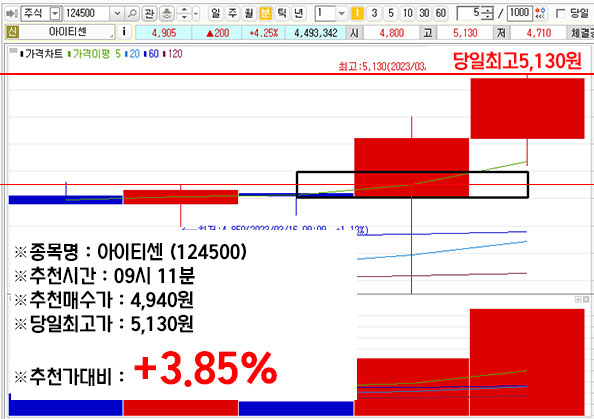Open the interval value dropdown showing 1
This screenshot has width=594, height=419.
[341, 14]
